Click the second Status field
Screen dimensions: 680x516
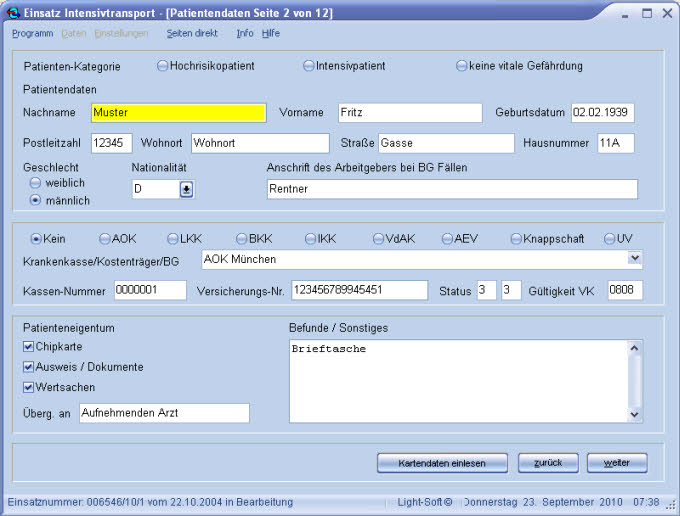tap(511, 290)
